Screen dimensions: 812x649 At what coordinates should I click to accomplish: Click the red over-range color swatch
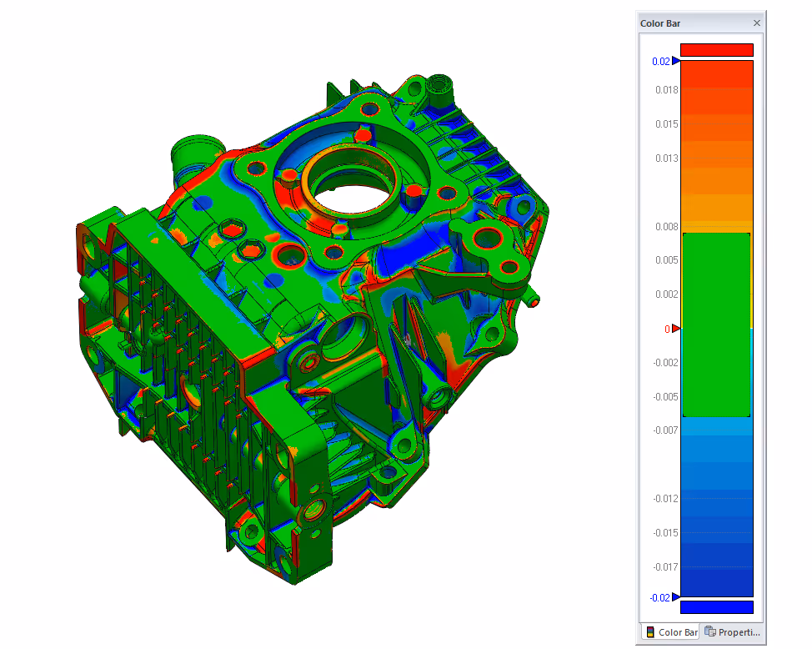click(717, 50)
